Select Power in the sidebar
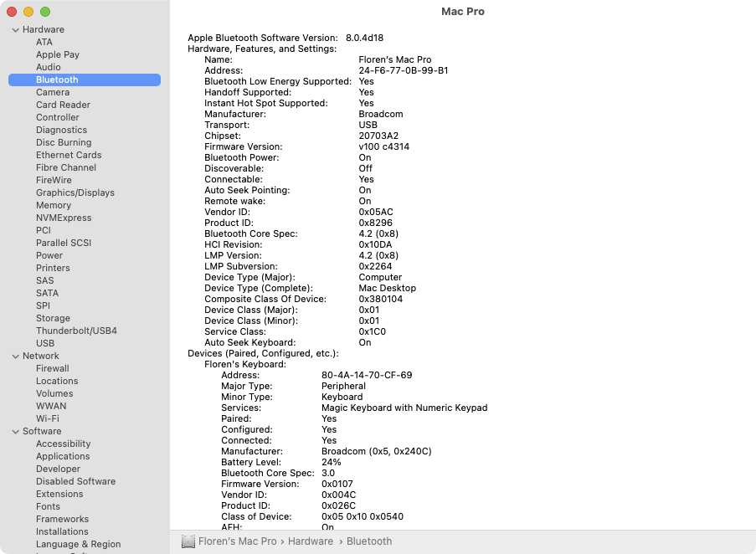Viewport: 756px width, 554px height. click(49, 255)
